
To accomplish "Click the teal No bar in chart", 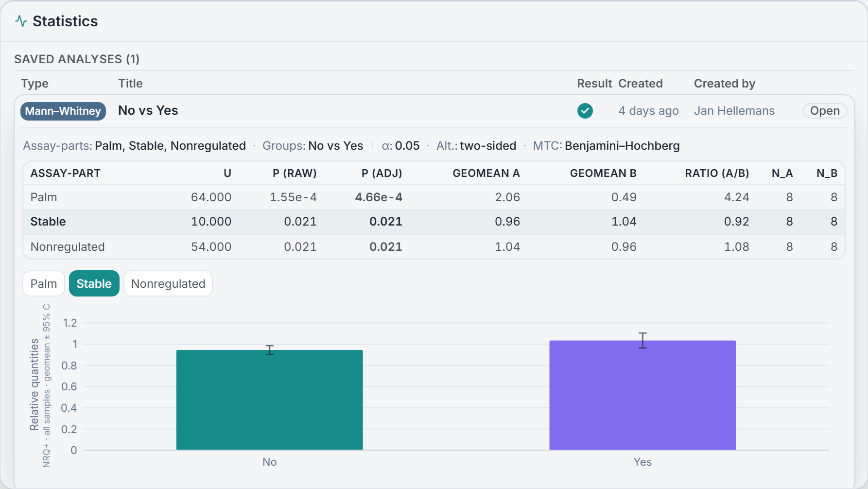I will coord(270,400).
